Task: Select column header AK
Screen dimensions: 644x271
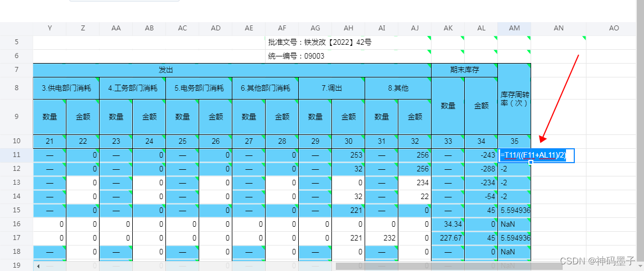Action: [448, 28]
